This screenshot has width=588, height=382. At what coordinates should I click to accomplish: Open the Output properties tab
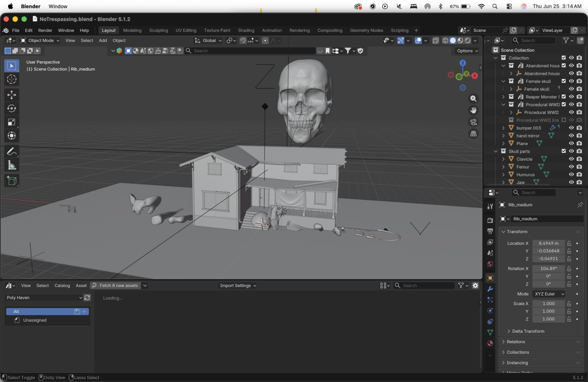coord(490,231)
